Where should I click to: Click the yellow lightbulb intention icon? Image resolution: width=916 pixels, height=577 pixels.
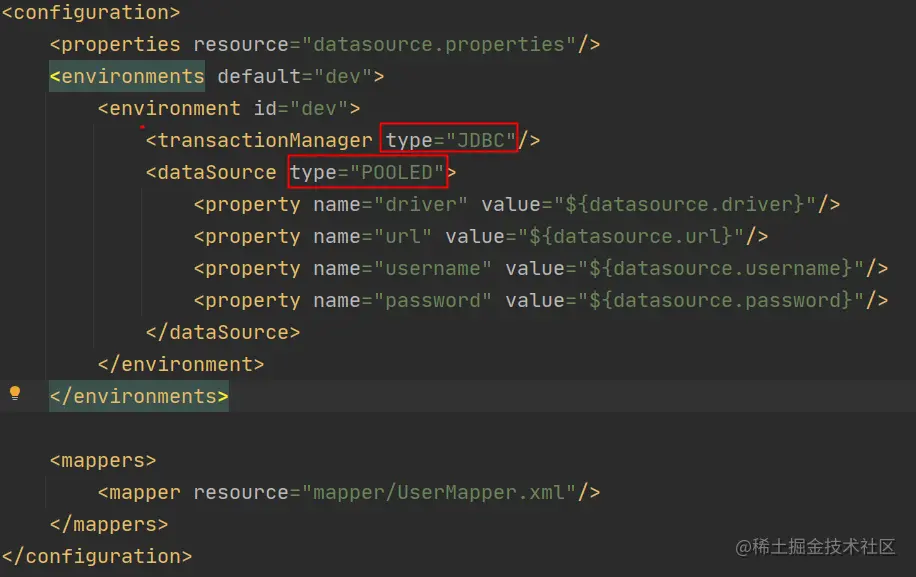pos(15,394)
